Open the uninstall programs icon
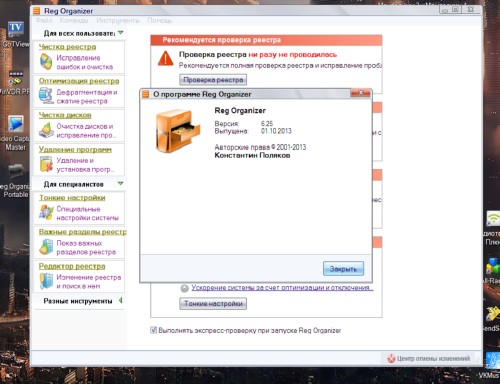Image resolution: width=500 pixels, height=384 pixels. coord(46,164)
